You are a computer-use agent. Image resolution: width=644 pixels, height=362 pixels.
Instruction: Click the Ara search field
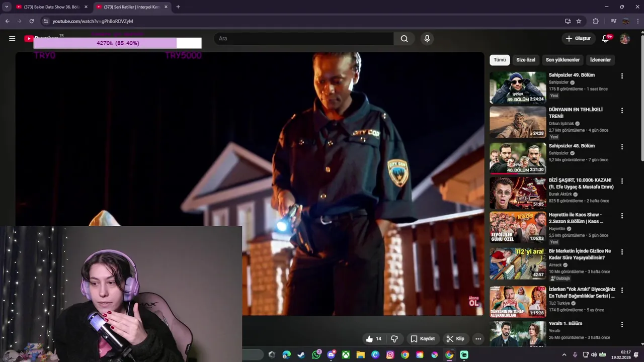[x=304, y=39]
